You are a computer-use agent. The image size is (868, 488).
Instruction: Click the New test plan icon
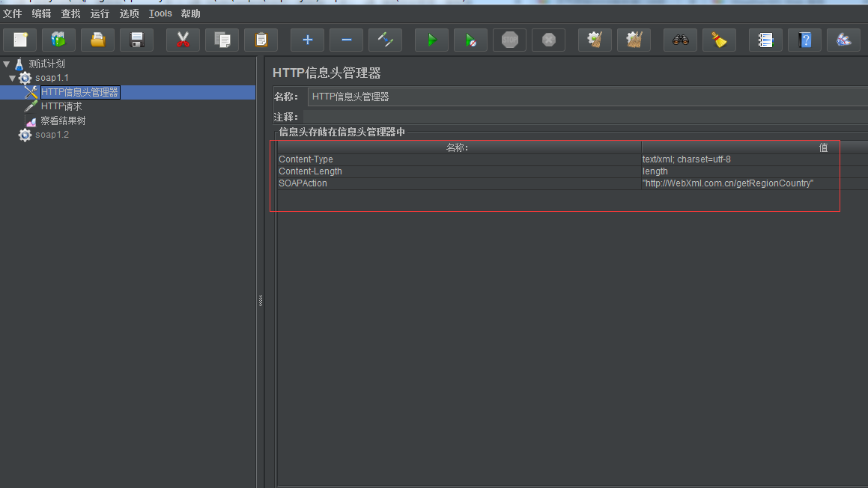[x=20, y=40]
